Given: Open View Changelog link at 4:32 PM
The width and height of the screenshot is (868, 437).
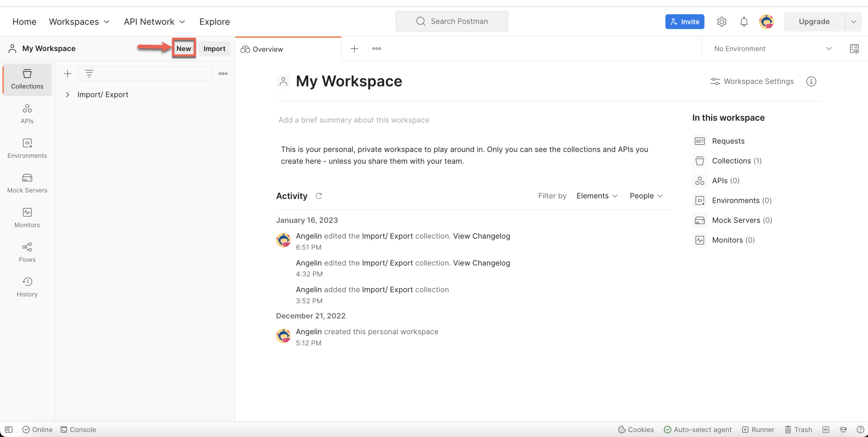Looking at the screenshot, I should coord(482,263).
